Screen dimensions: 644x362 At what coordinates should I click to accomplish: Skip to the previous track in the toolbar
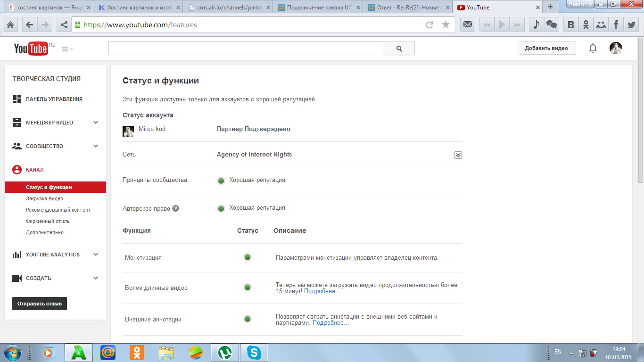[487, 25]
